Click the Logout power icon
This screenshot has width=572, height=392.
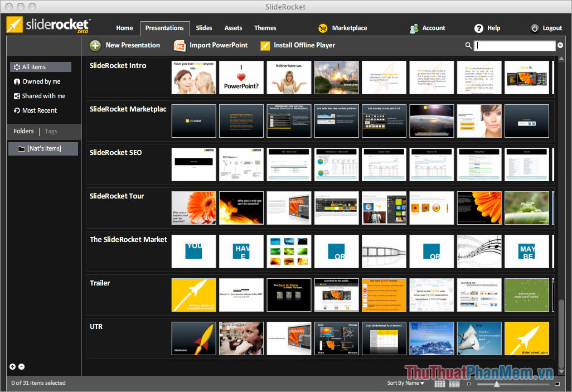point(534,28)
